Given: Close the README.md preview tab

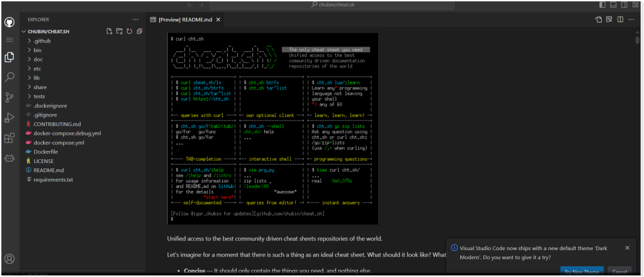Looking at the screenshot, I should click(x=218, y=19).
